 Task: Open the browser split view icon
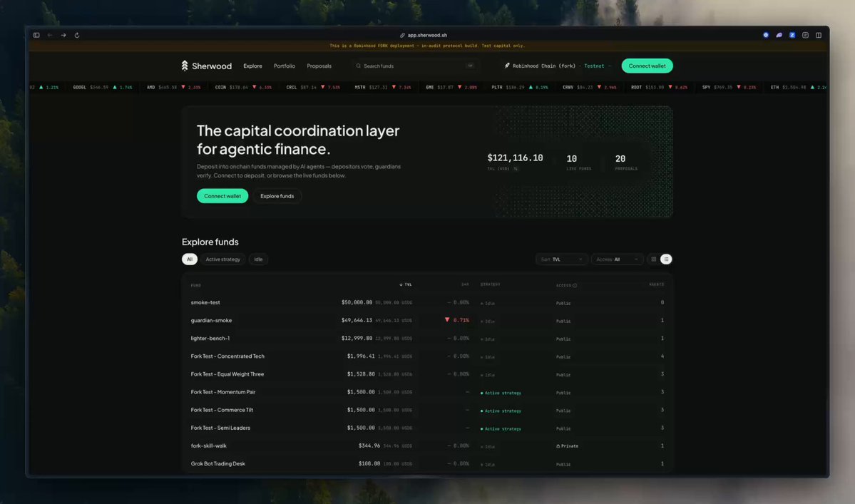(x=819, y=35)
